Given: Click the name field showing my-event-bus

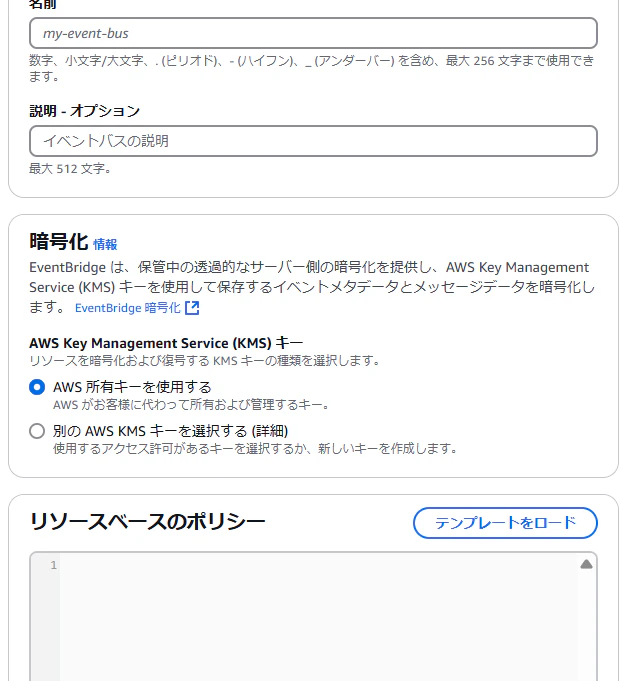Looking at the screenshot, I should (313, 33).
